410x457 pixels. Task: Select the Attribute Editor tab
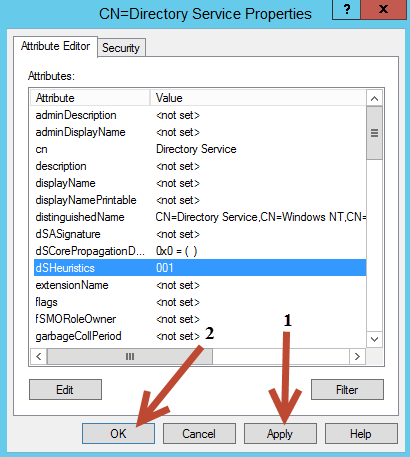(x=55, y=46)
